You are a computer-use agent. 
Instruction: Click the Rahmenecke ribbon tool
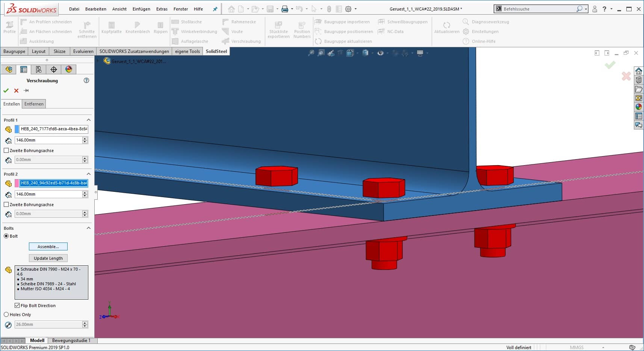coord(239,22)
